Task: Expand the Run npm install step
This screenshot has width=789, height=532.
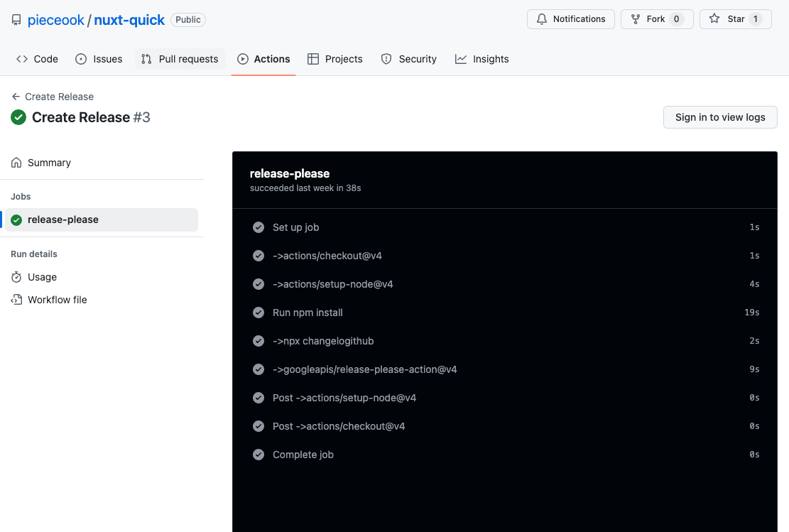Action: coord(308,313)
